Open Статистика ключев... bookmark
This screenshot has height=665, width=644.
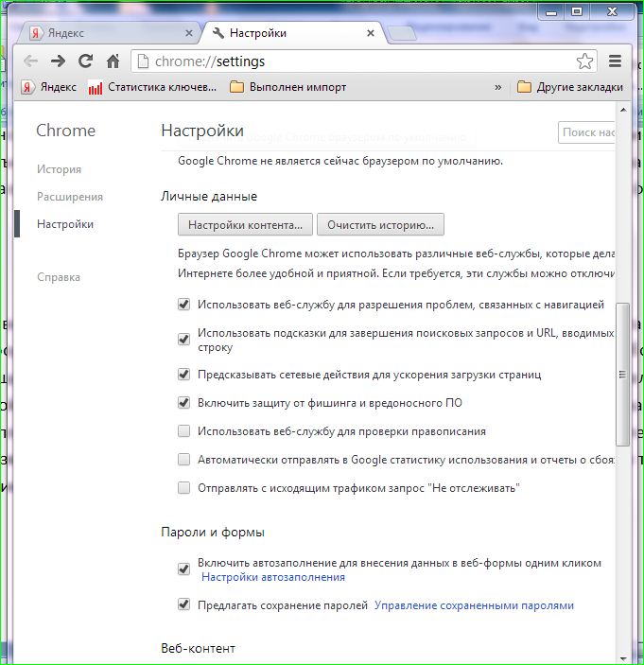pyautogui.click(x=152, y=87)
